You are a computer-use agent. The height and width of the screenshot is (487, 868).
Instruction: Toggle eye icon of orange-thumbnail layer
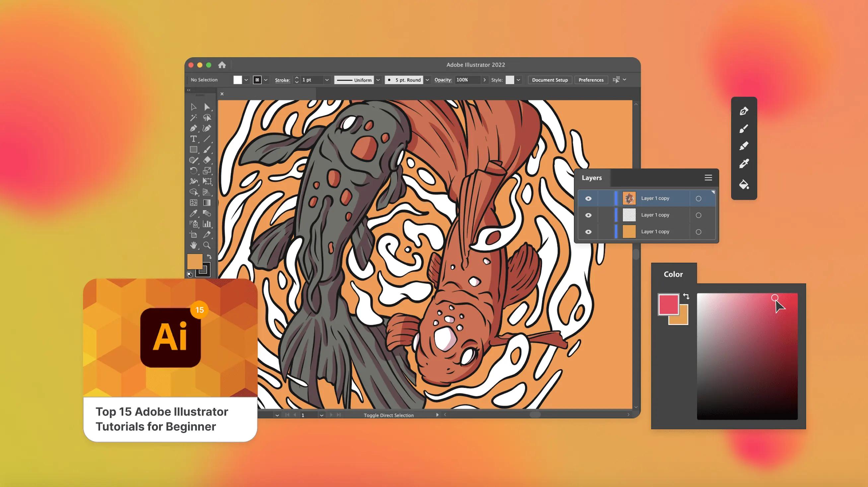(588, 232)
